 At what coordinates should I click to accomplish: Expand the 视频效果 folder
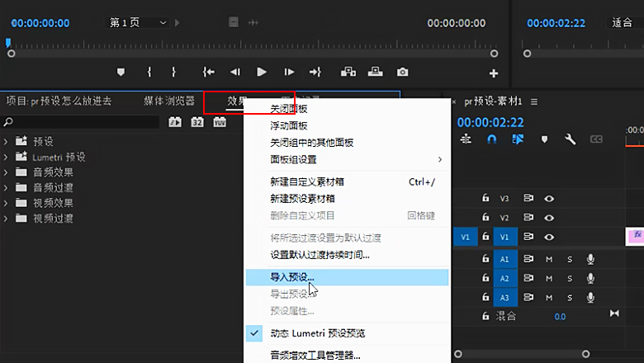[x=6, y=203]
